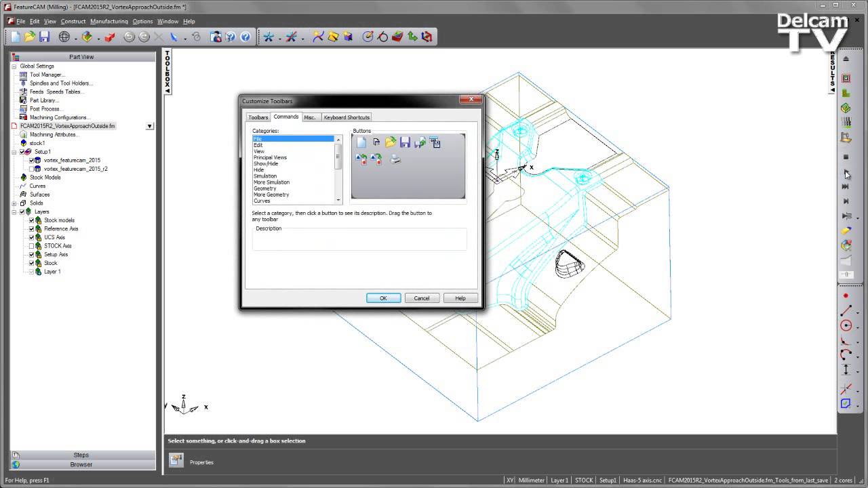
Task: Click the select arrow tool icon
Action: [174, 37]
